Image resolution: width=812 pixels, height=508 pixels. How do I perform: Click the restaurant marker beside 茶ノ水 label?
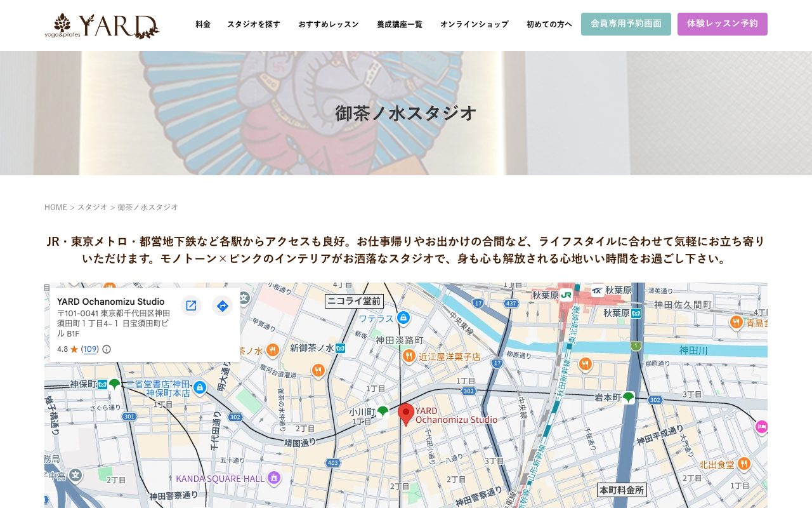point(272,351)
